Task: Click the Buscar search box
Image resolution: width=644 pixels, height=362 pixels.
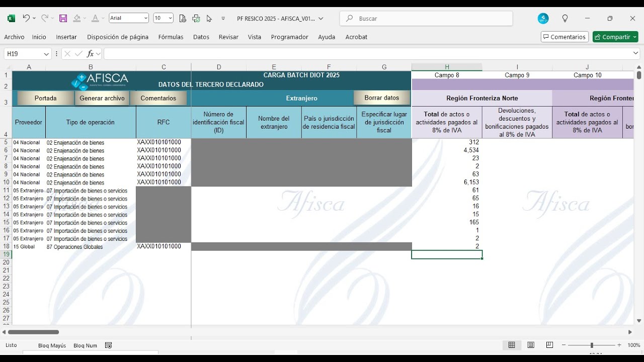Action: [x=426, y=19]
